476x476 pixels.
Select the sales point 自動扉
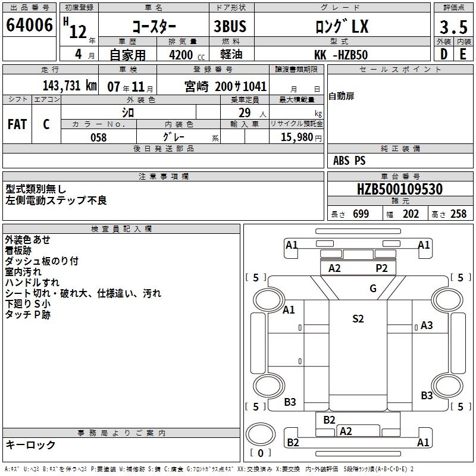click(342, 96)
